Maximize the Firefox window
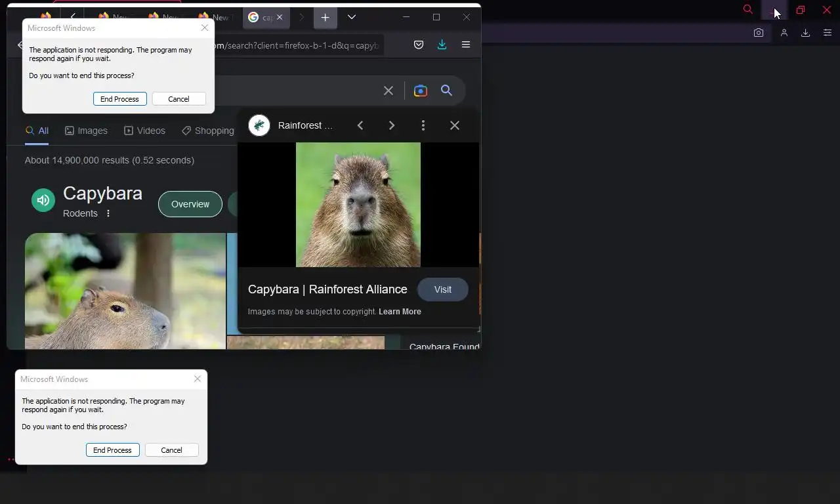The height and width of the screenshot is (504, 840). pos(436,17)
